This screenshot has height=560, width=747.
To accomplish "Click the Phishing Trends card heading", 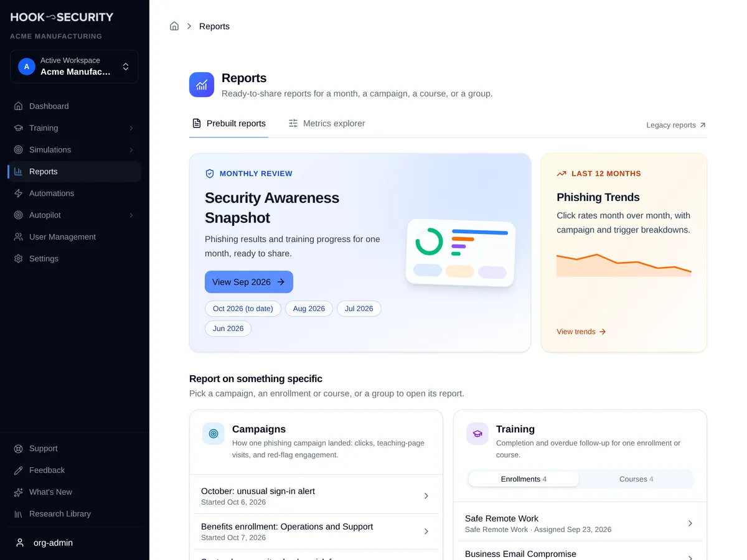I will click(598, 197).
